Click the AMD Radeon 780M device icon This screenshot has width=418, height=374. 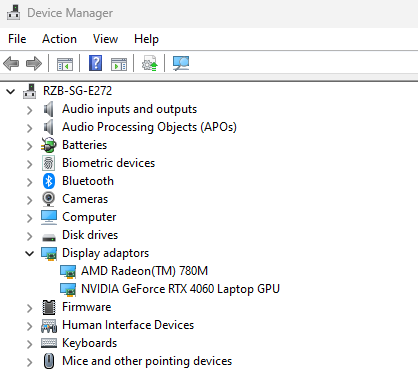(x=68, y=272)
